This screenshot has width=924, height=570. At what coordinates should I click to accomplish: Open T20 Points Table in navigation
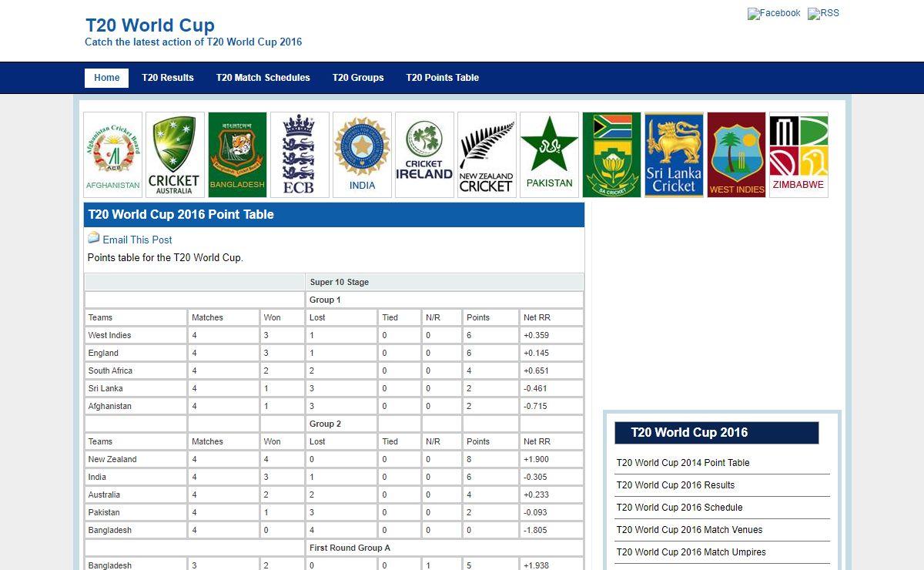coord(443,78)
